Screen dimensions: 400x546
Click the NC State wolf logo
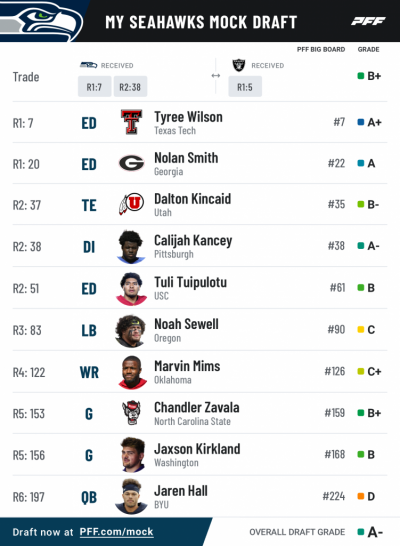pos(131,413)
